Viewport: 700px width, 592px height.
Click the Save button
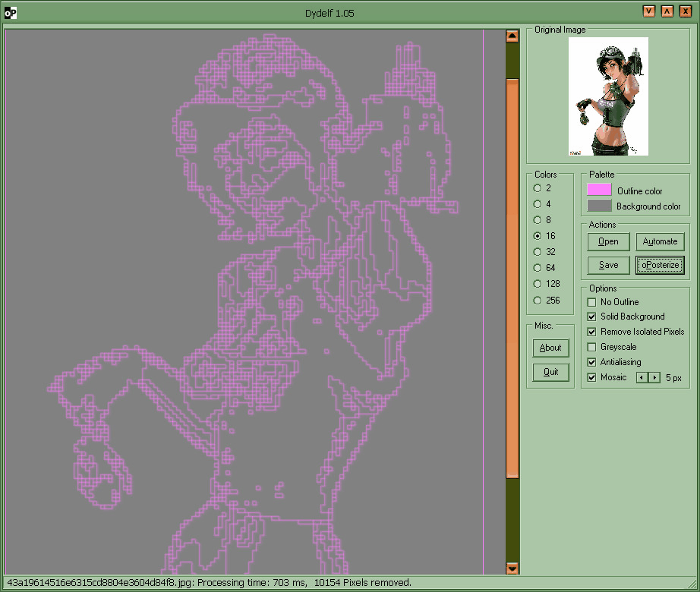pyautogui.click(x=608, y=265)
